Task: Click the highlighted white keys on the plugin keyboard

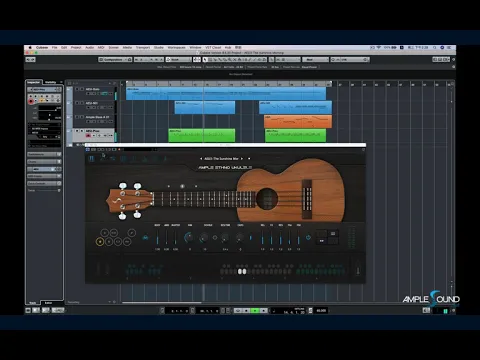Action: [x=242, y=272]
